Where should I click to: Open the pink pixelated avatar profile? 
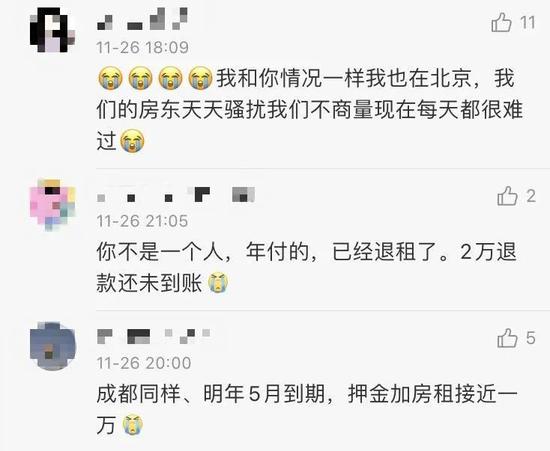(53, 204)
